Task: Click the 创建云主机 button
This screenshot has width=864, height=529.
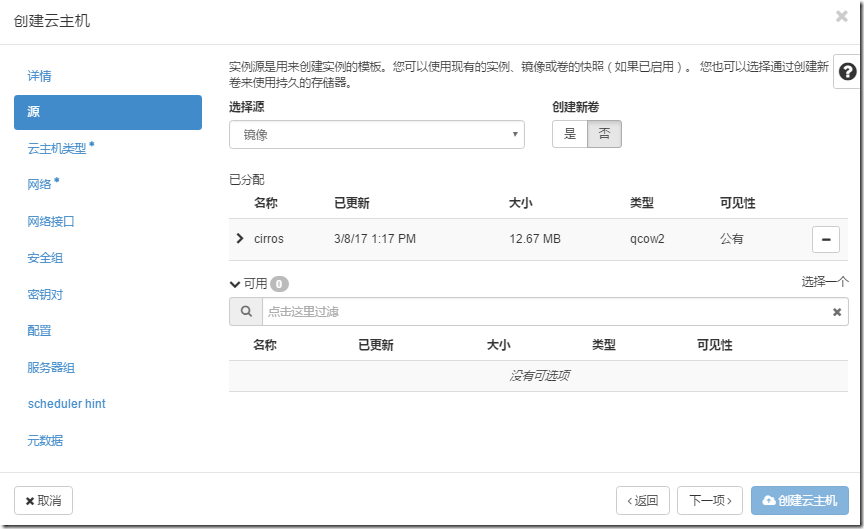Action: pos(800,500)
